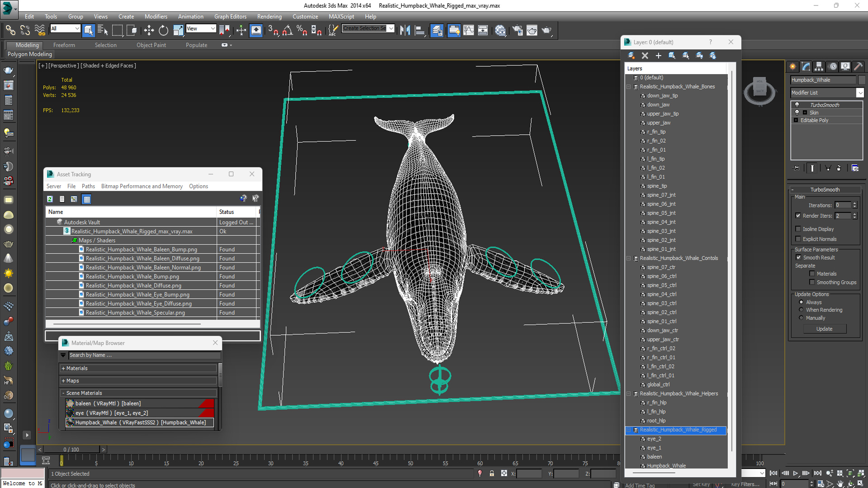The height and width of the screenshot is (488, 868).
Task: Open the reference coordinate View dropdown
Action: pos(201,28)
